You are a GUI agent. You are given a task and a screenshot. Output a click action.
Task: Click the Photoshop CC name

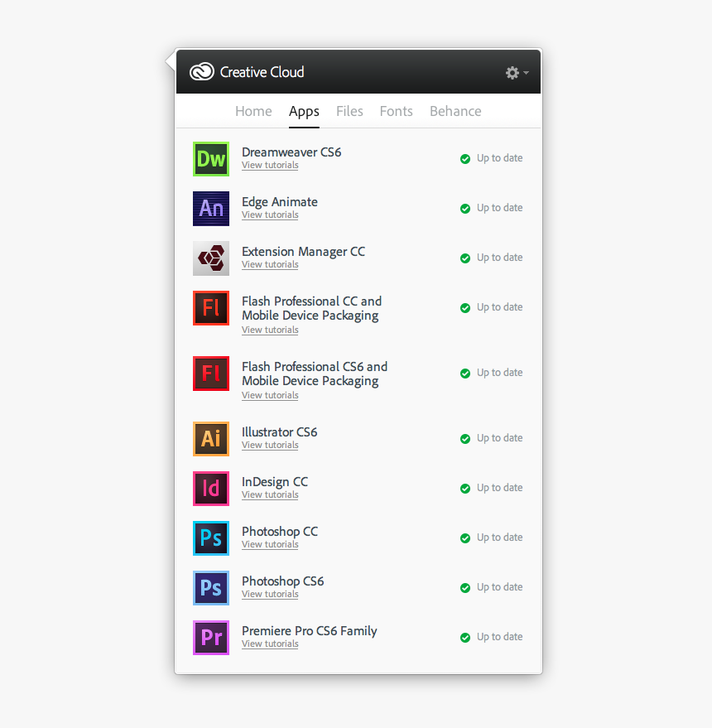[280, 532]
